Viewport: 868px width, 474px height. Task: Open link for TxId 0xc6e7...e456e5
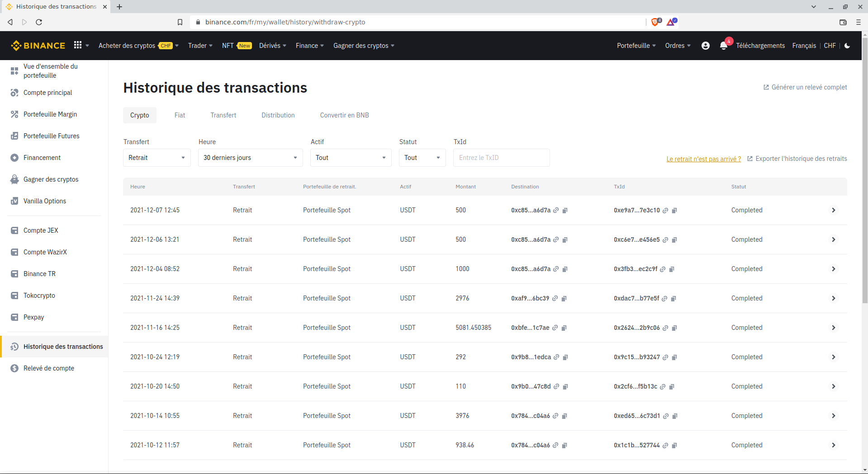(665, 240)
